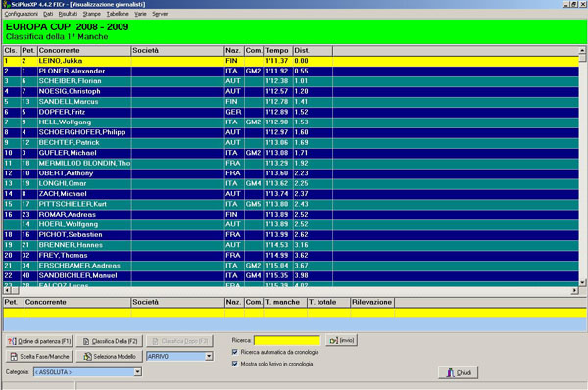Click the Ordine di partenza (F1) button
The height and width of the screenshot is (390, 588).
point(39,341)
